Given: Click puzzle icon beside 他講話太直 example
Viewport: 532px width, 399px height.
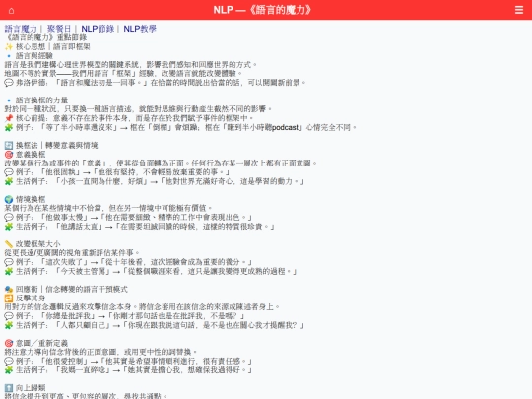Looking at the screenshot, I should pos(9,227).
